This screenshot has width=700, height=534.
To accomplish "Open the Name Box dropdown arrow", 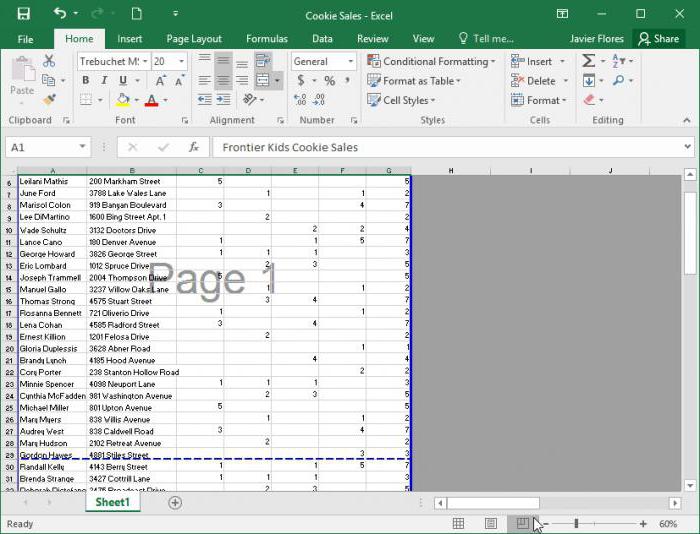I will [x=82, y=146].
